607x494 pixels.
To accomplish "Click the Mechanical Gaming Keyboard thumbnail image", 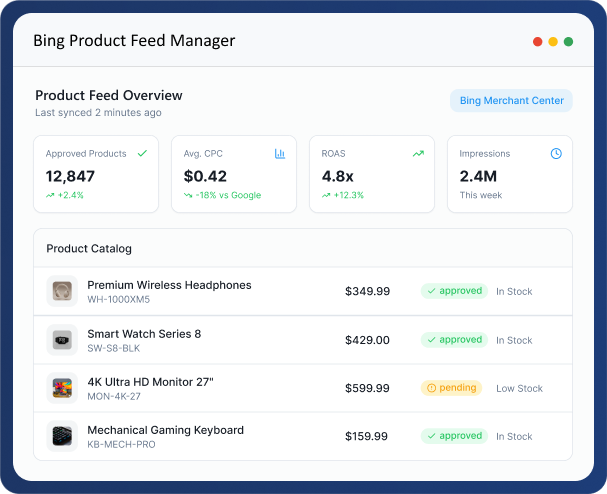I will point(62,436).
